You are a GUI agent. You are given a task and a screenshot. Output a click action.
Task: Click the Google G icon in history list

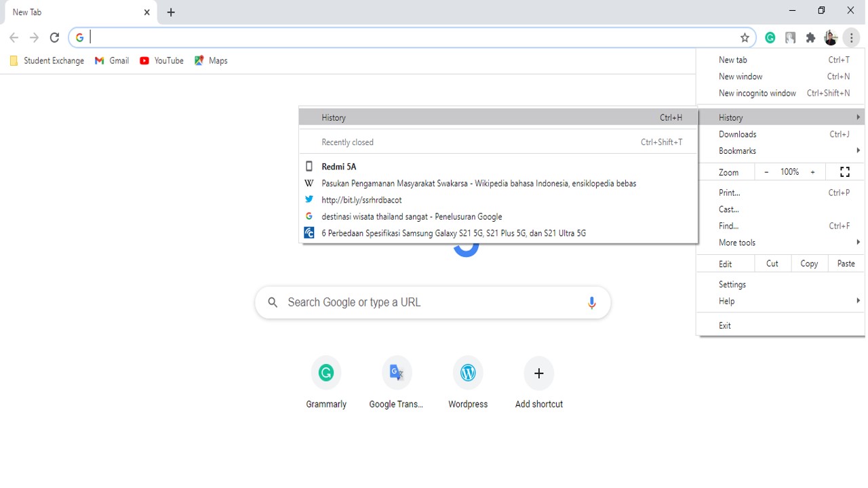[x=309, y=216]
